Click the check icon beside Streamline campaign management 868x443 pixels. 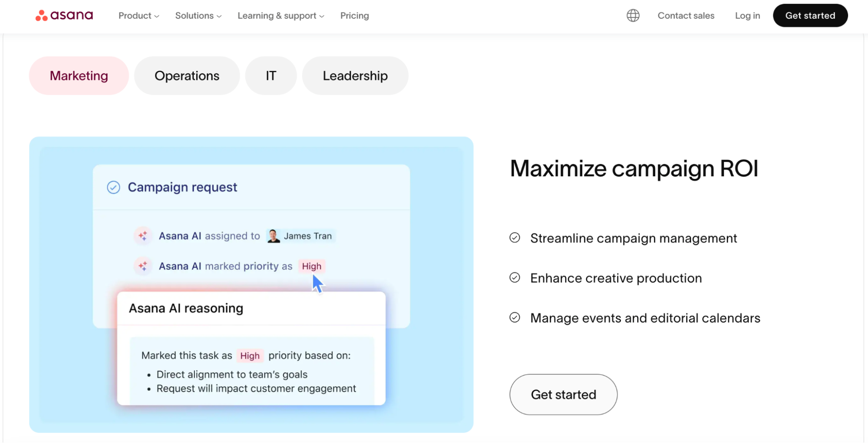[515, 238]
